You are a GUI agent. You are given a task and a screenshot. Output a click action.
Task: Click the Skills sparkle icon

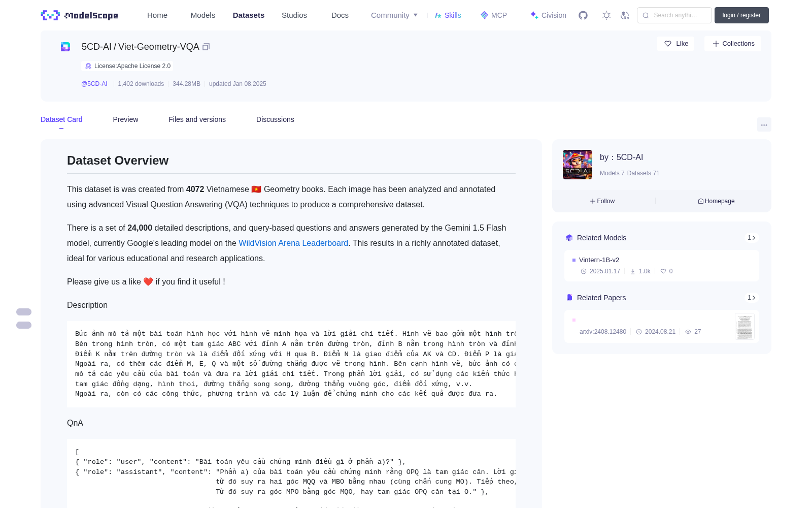tap(438, 15)
